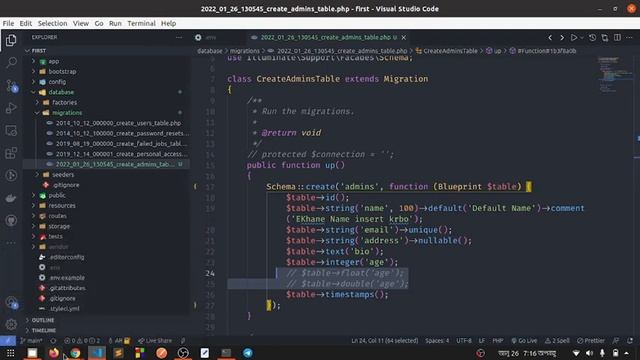Open the Docker view in the activity bar
Viewport: 640px width, 360px height.
[x=11, y=198]
